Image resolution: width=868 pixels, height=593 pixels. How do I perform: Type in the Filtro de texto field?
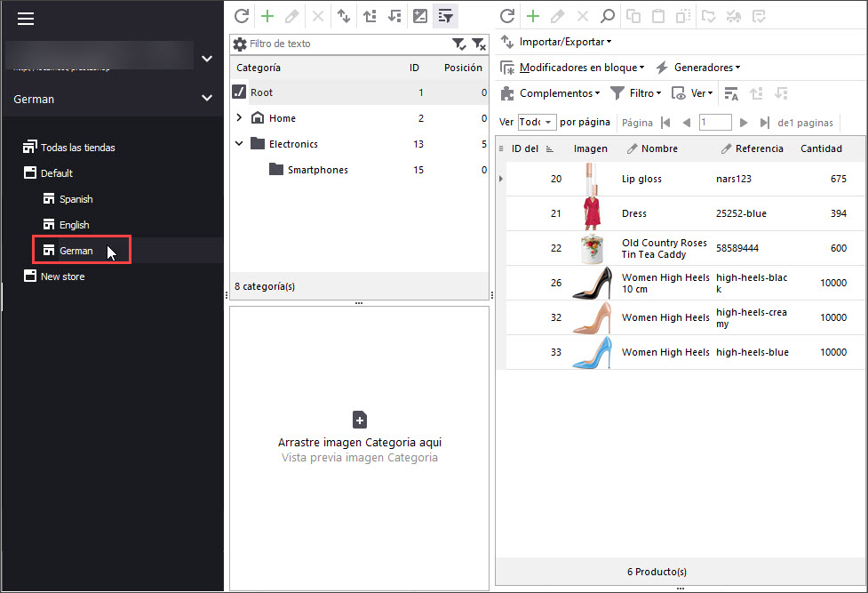pyautogui.click(x=349, y=44)
